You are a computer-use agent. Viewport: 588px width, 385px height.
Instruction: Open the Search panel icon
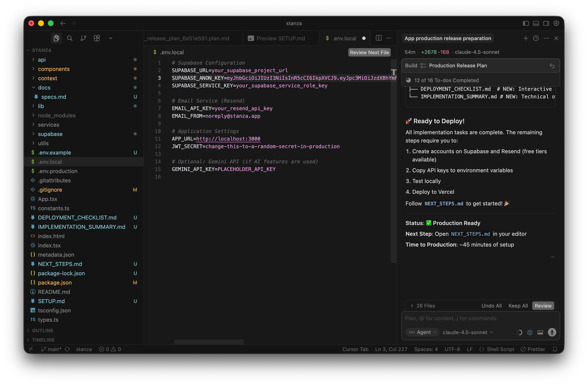pyautogui.click(x=70, y=38)
